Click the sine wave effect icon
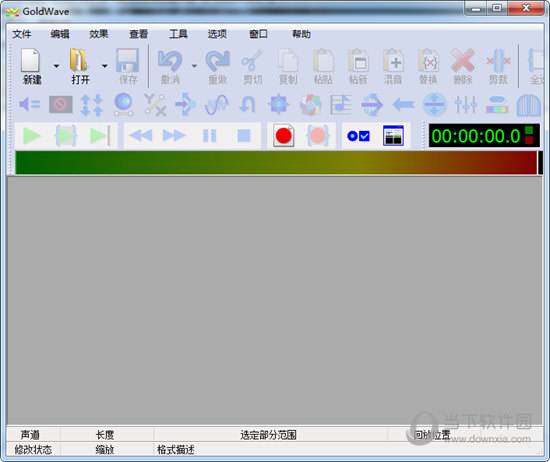 click(216, 105)
